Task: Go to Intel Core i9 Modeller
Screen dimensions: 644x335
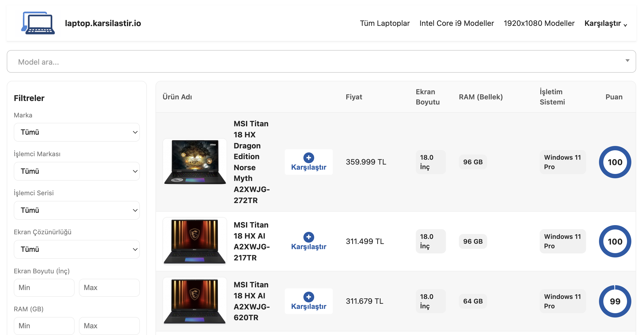Action: click(x=456, y=23)
